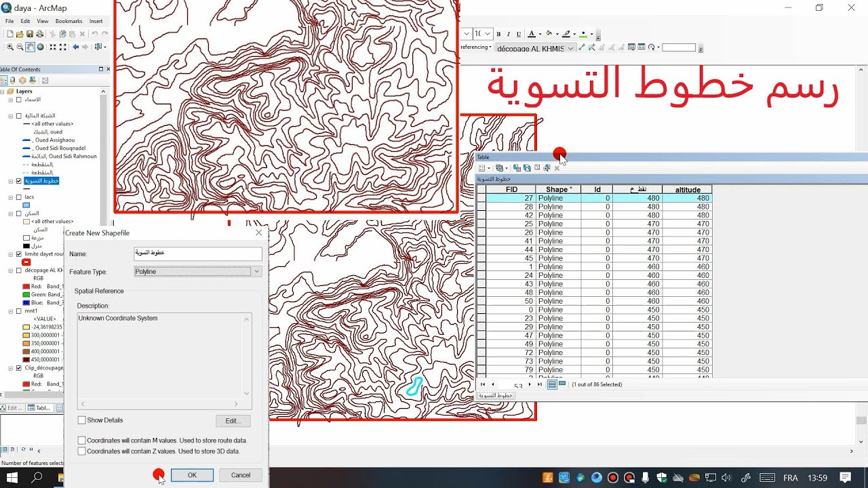
Task: Open Windows Start button
Action: (12, 478)
